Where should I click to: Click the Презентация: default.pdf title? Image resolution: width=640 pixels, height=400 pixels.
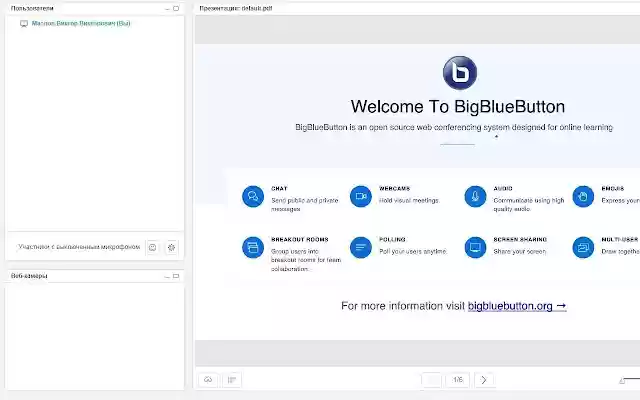[236, 8]
